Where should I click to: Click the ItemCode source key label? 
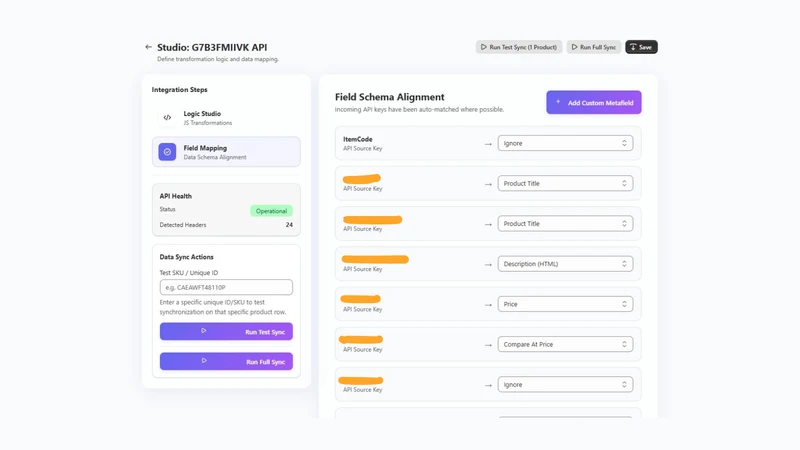(x=358, y=139)
